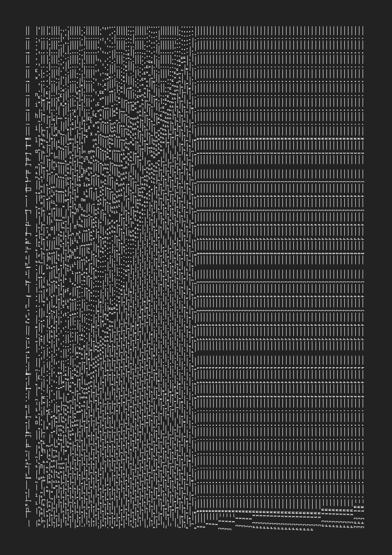This screenshot has height=555, width=392.
Task: Click the first blank gap between right bar rows
Action: click(x=280, y=167)
